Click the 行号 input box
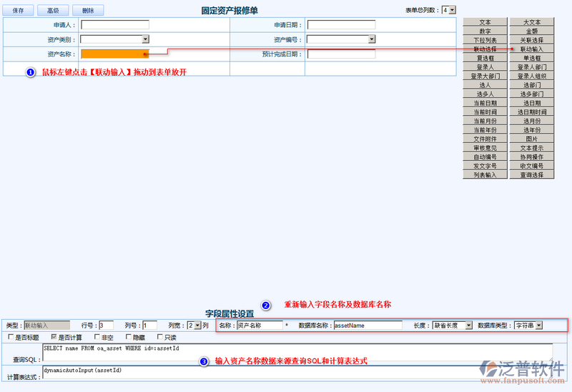The image size is (572, 392). 106,325
